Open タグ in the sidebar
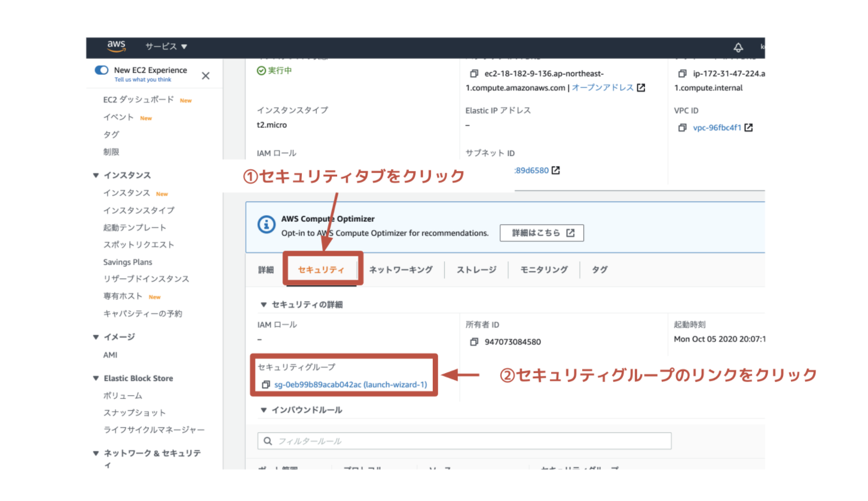The image size is (868, 501). 111,135
